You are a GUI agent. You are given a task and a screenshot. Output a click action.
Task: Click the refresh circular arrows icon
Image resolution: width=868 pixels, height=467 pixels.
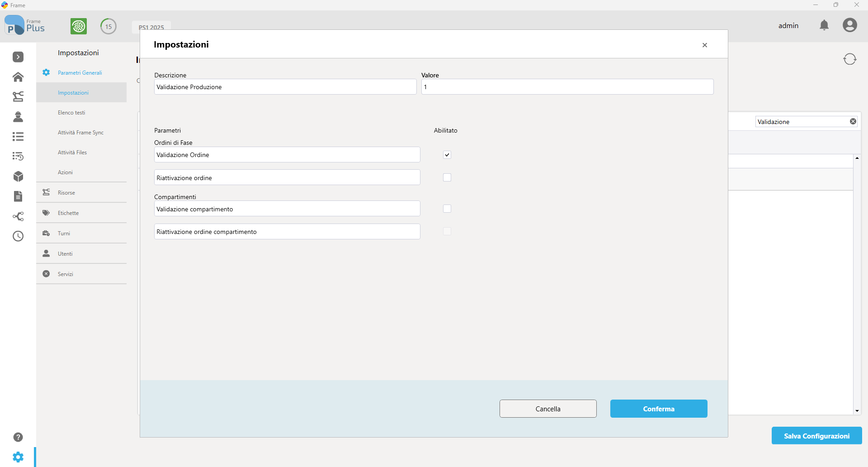[850, 59]
